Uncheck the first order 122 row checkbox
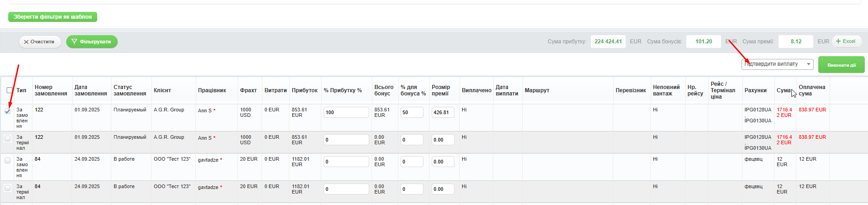 point(8,111)
